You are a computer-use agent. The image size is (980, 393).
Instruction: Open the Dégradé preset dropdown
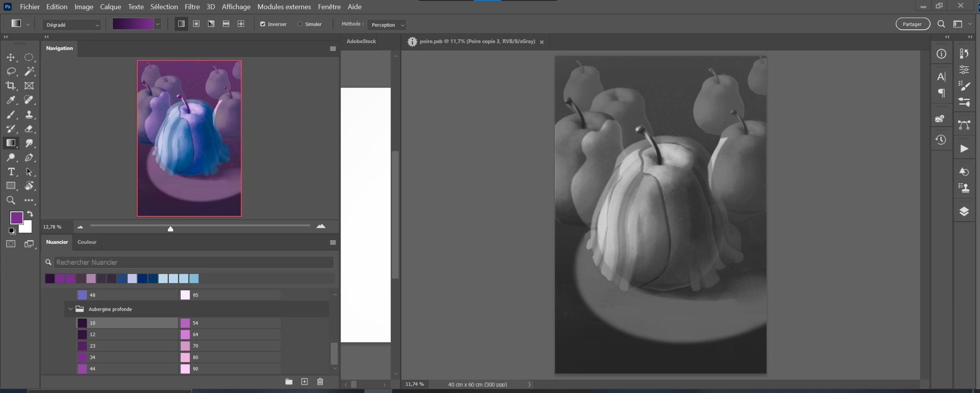pos(71,25)
